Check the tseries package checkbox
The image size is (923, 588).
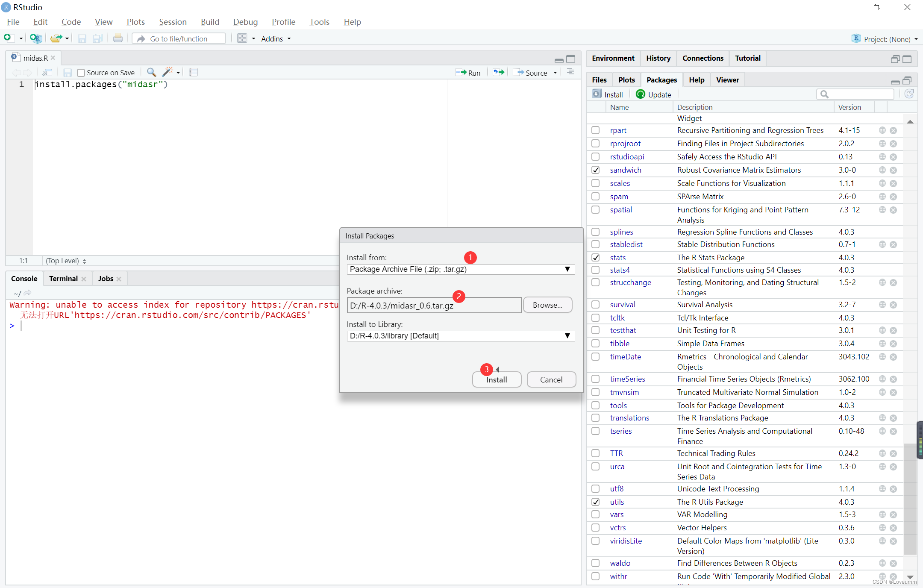pos(595,431)
